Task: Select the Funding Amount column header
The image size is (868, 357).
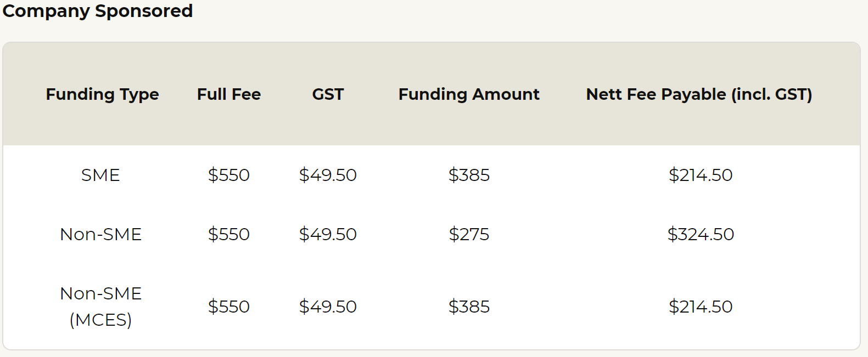Action: click(469, 94)
